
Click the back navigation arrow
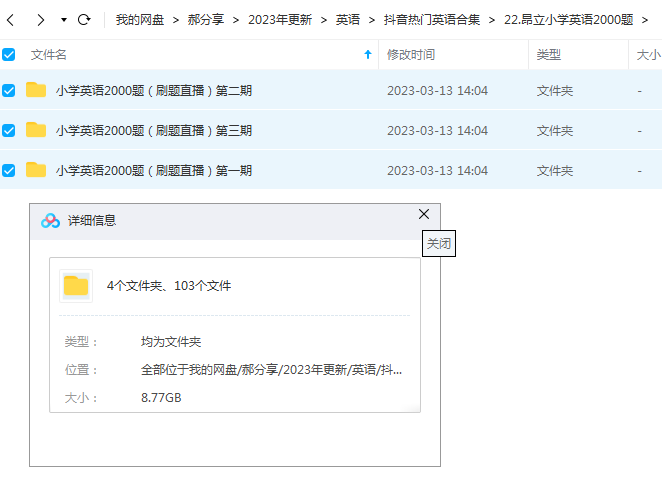pyautogui.click(x=10, y=20)
